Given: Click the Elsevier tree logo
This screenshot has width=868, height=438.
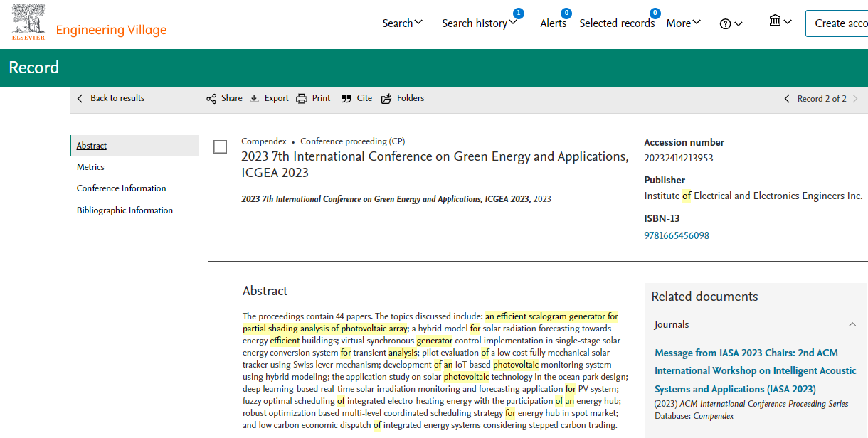Looking at the screenshot, I should 28,21.
